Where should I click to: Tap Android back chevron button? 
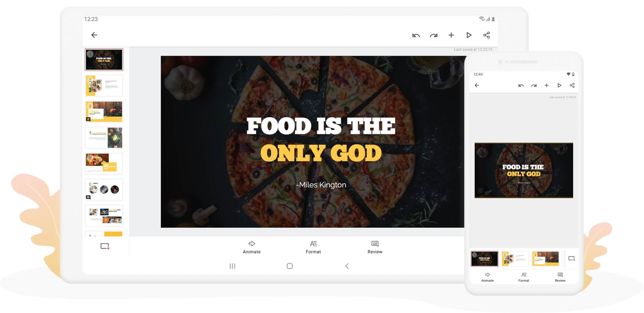pyautogui.click(x=347, y=266)
